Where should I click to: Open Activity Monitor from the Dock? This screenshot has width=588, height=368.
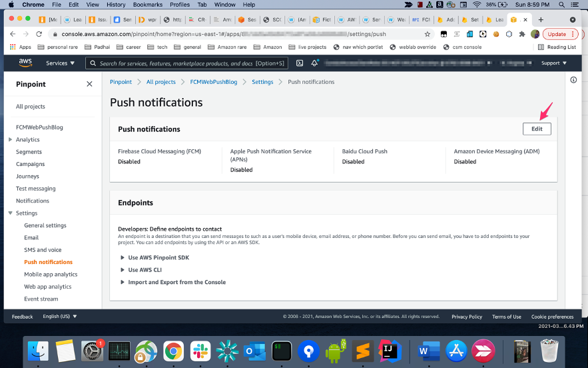click(119, 351)
